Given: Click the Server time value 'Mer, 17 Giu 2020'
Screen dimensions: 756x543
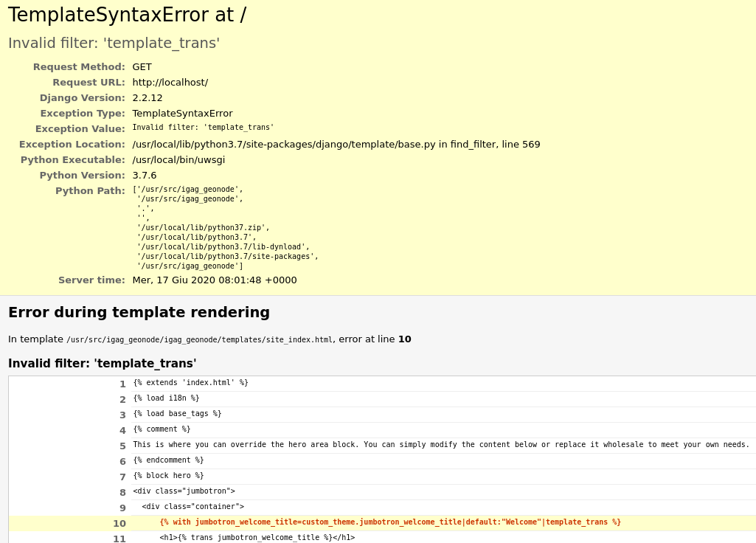Looking at the screenshot, I should 215,280.
